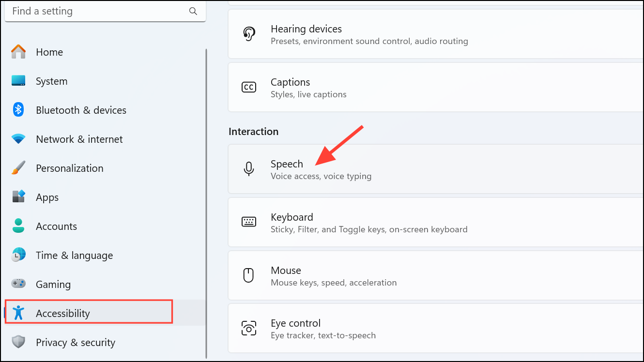Screen dimensions: 644x362
Task: Click the sidebar vertical scrollbar
Action: tap(206, 194)
